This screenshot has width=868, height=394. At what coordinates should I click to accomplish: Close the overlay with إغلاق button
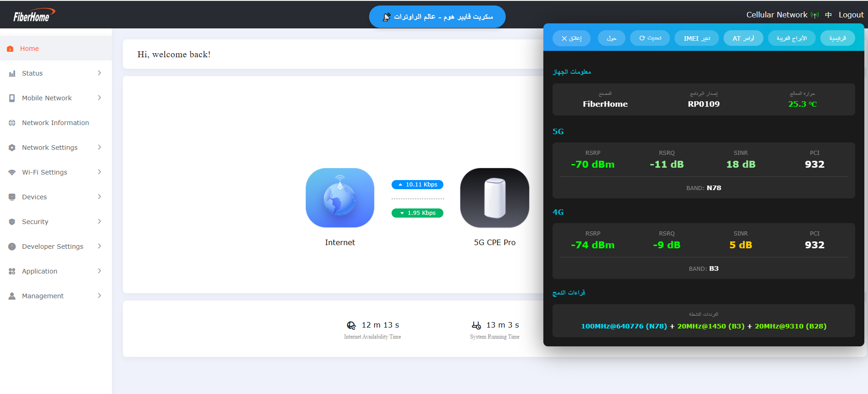pyautogui.click(x=571, y=38)
